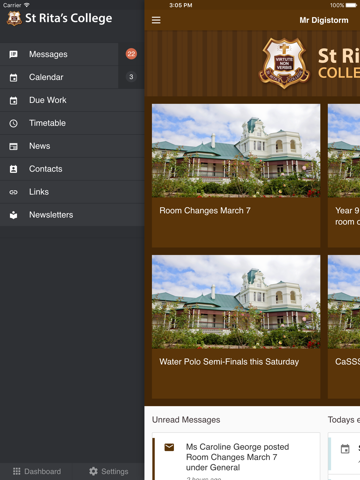Image resolution: width=360 pixels, height=480 pixels.
Task: Tap the 22 unread messages badge
Action: 131,54
